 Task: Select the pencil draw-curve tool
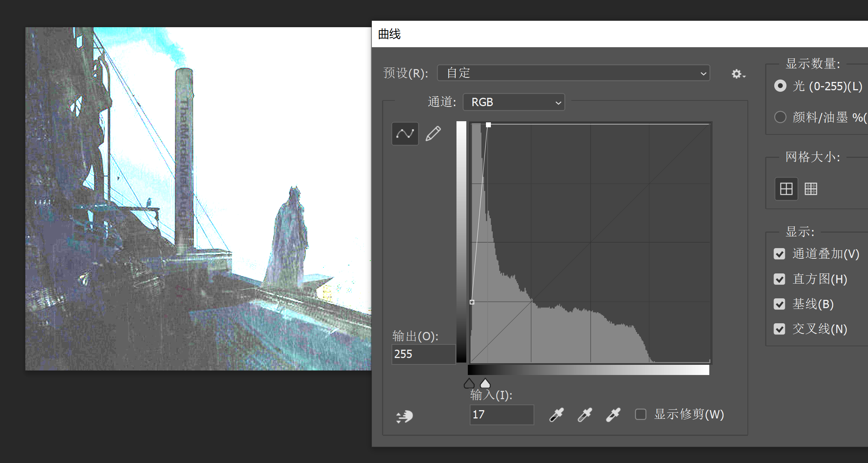pos(433,134)
